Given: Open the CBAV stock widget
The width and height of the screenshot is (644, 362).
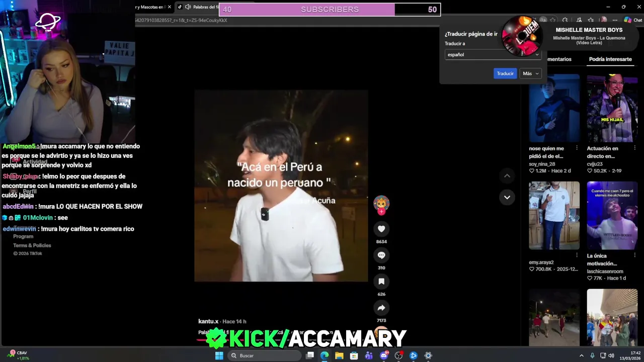Looking at the screenshot, I should pos(18,355).
